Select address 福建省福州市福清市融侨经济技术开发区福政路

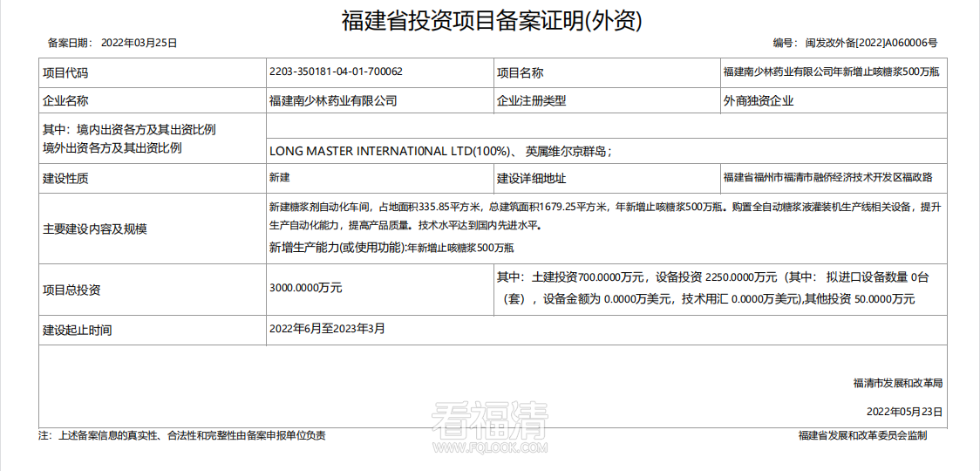click(827, 178)
